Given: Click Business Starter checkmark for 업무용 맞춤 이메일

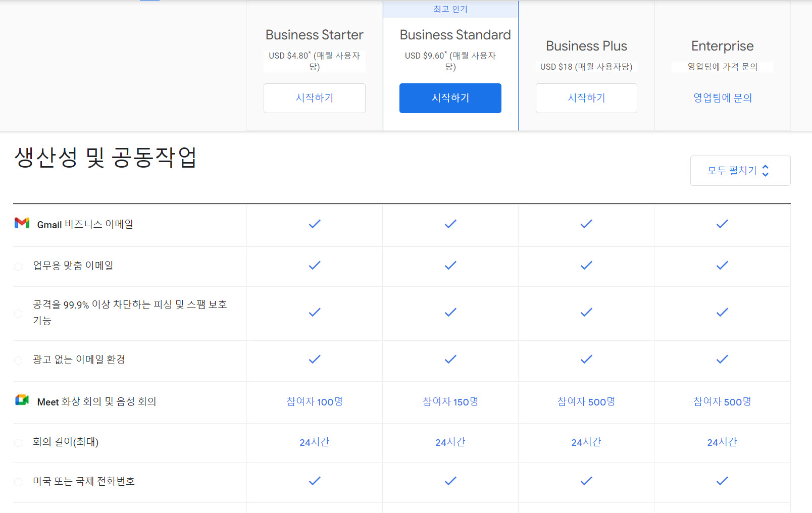Looking at the screenshot, I should [x=315, y=265].
